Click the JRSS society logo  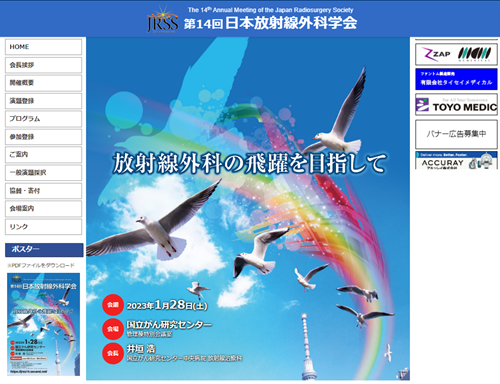[x=162, y=20]
